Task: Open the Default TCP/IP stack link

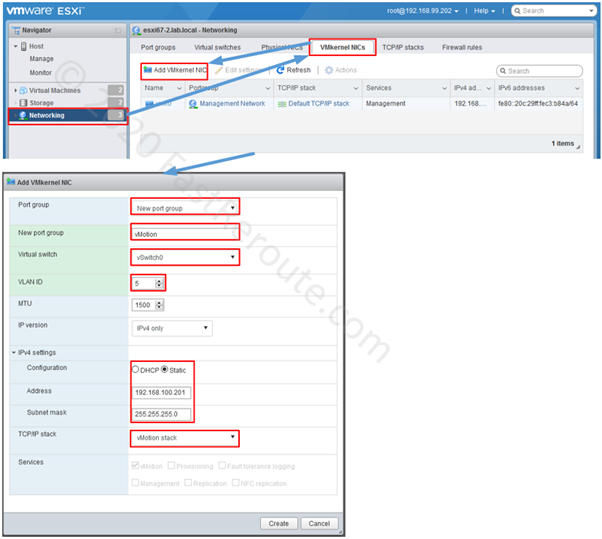Action: click(x=319, y=104)
